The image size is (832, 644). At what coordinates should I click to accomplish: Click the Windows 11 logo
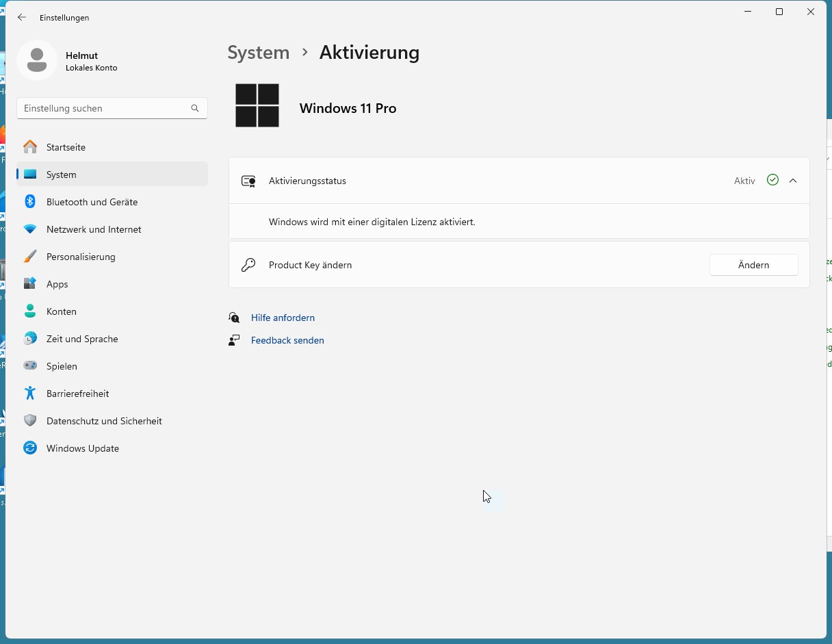[257, 105]
